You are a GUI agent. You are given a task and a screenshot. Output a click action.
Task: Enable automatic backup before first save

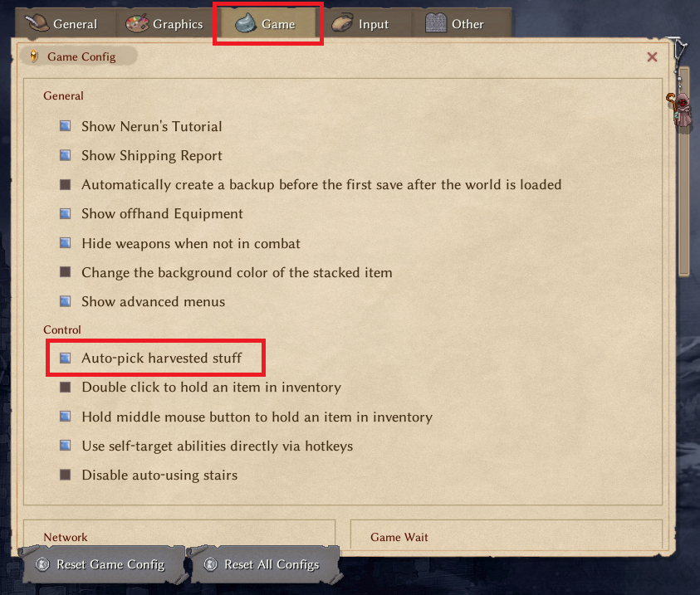point(65,184)
